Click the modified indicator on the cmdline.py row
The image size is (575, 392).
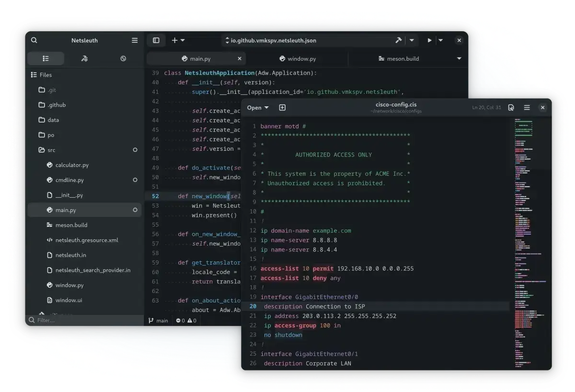[135, 180]
